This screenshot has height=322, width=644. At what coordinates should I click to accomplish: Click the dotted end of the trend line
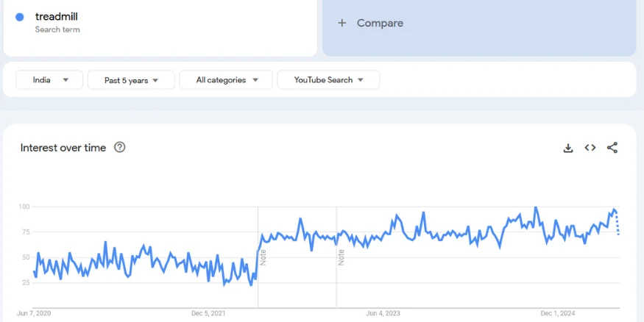tap(618, 224)
